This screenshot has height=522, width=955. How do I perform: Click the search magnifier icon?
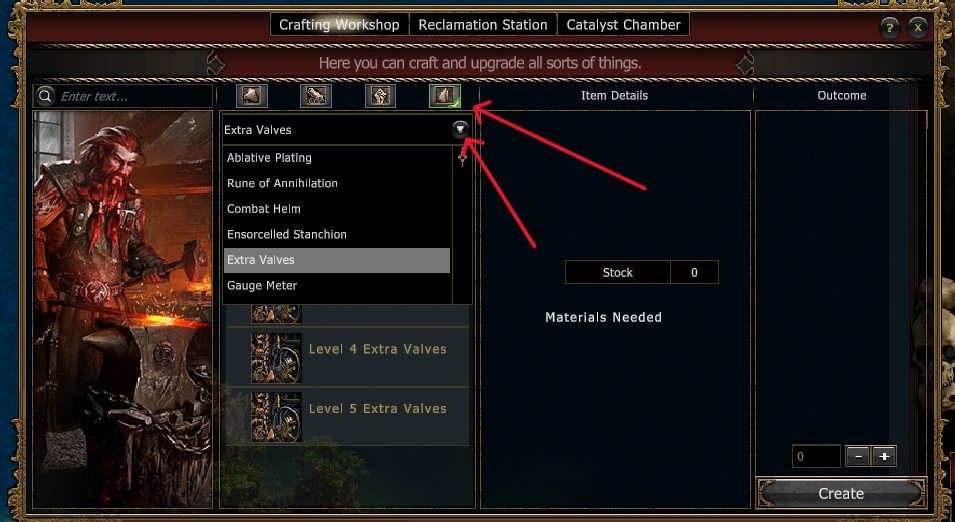click(x=46, y=96)
